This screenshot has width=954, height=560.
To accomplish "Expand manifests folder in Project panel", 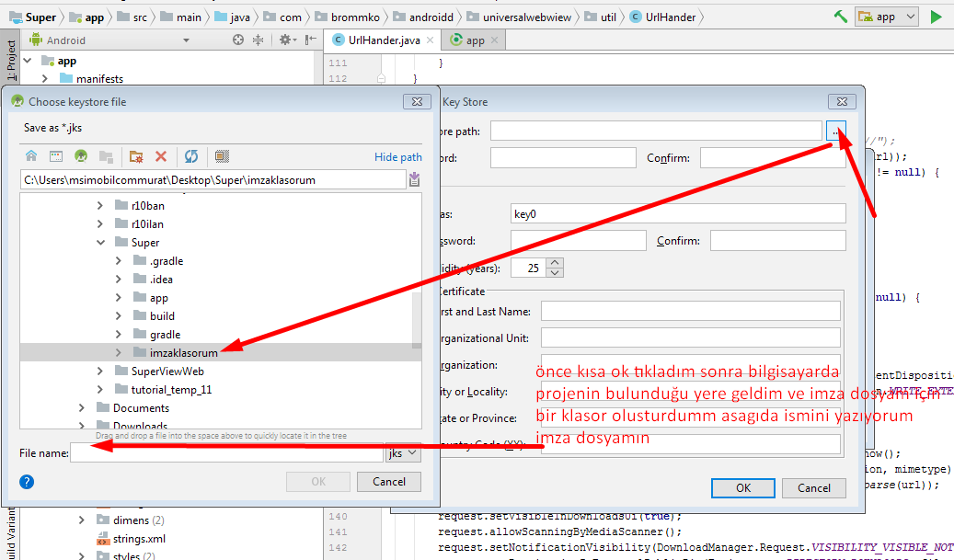I will 44,78.
